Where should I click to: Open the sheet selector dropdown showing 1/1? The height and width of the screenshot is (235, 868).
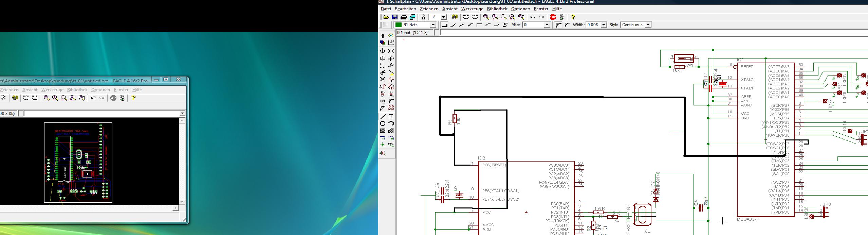[444, 17]
